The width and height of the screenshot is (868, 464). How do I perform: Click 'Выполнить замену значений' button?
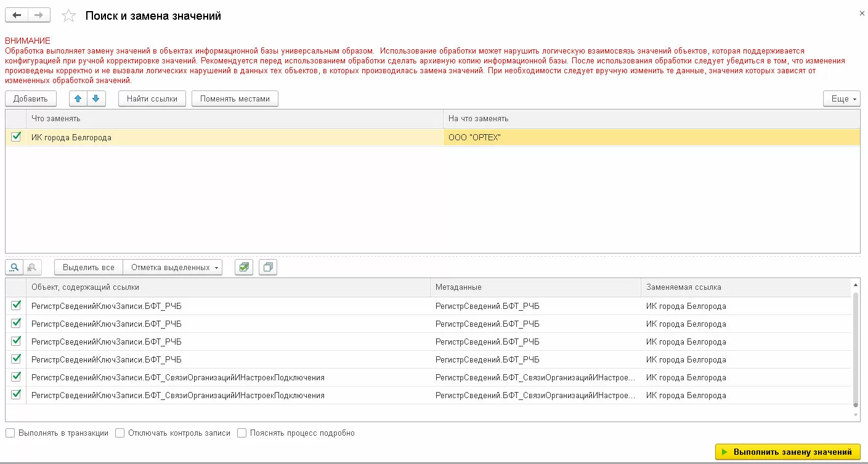pyautogui.click(x=787, y=452)
